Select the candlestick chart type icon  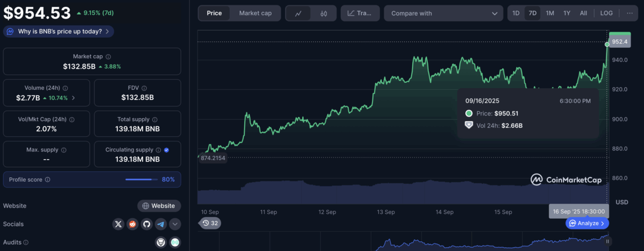(324, 13)
